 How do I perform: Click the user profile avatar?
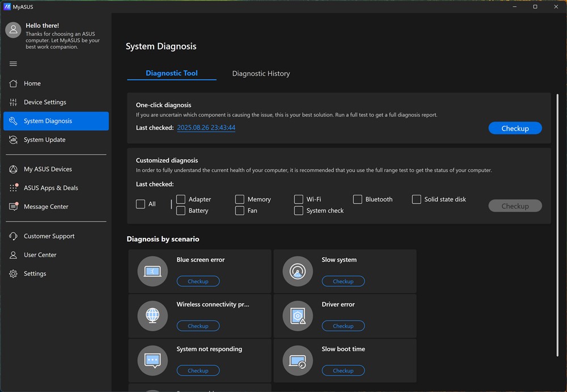pos(14,31)
